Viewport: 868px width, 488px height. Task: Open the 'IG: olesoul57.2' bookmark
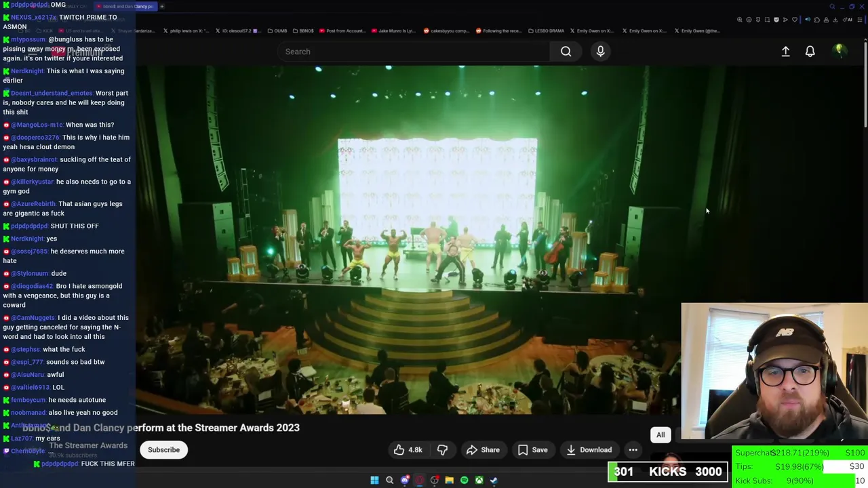click(238, 30)
